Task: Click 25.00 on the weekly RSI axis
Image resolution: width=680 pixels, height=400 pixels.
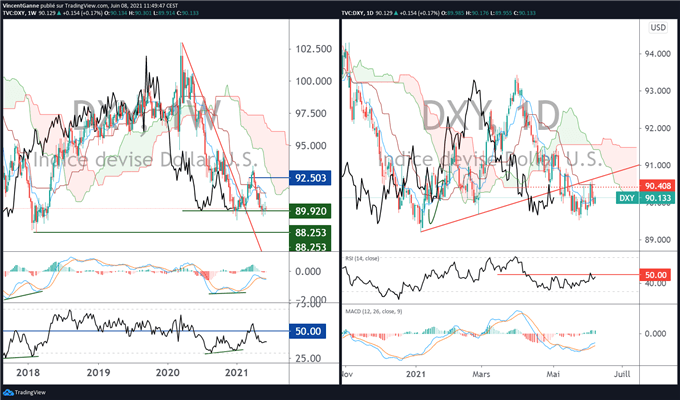Action: tap(307, 359)
